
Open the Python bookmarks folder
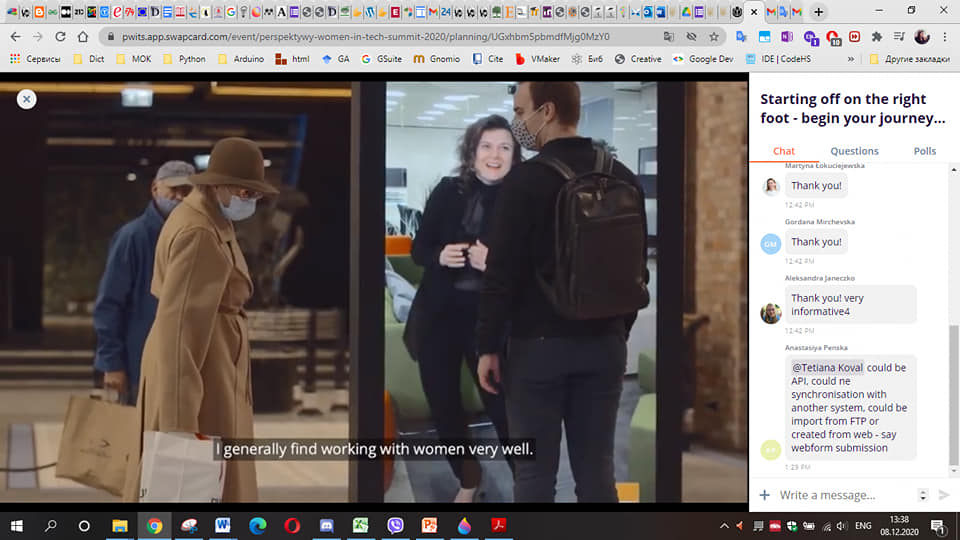[x=183, y=59]
